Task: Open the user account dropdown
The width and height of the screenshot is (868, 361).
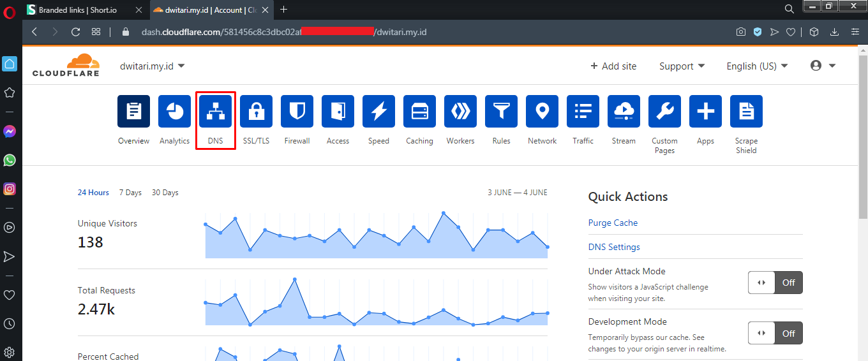Action: point(823,66)
